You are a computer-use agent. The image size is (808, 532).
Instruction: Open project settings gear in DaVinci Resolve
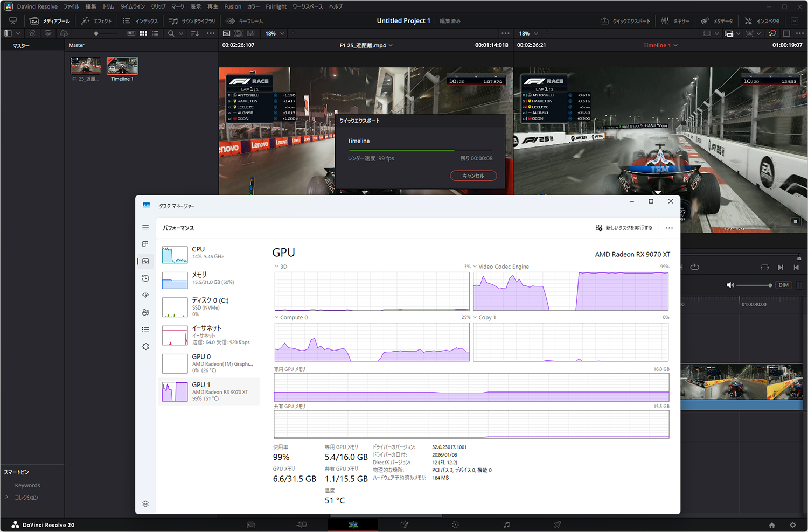(x=792, y=525)
